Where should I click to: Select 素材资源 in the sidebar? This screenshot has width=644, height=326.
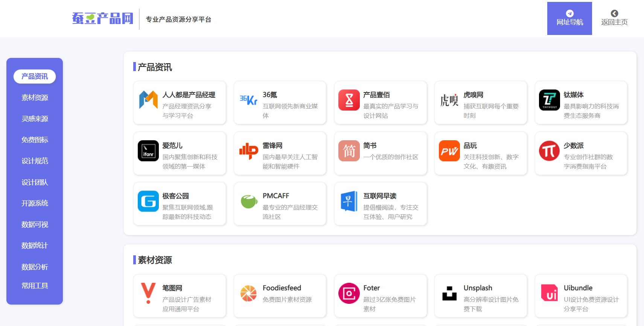point(35,98)
